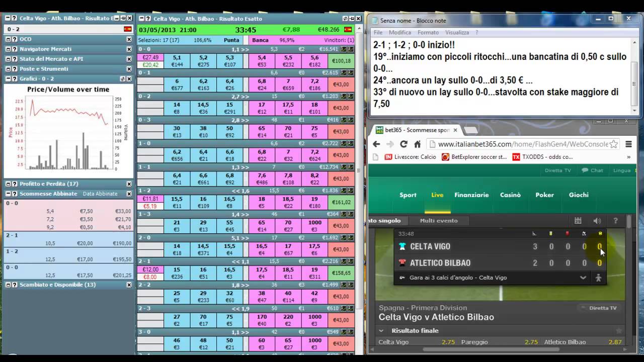Click the Spain flag in the green market header
644x362 pixels.
pos(348,30)
